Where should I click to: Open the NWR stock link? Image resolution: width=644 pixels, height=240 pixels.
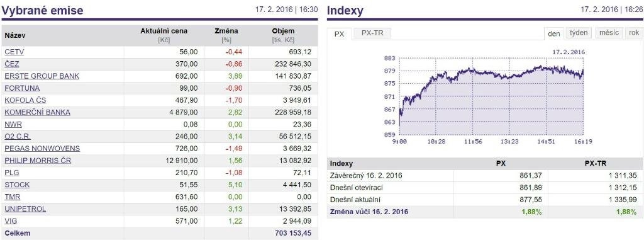[13, 124]
